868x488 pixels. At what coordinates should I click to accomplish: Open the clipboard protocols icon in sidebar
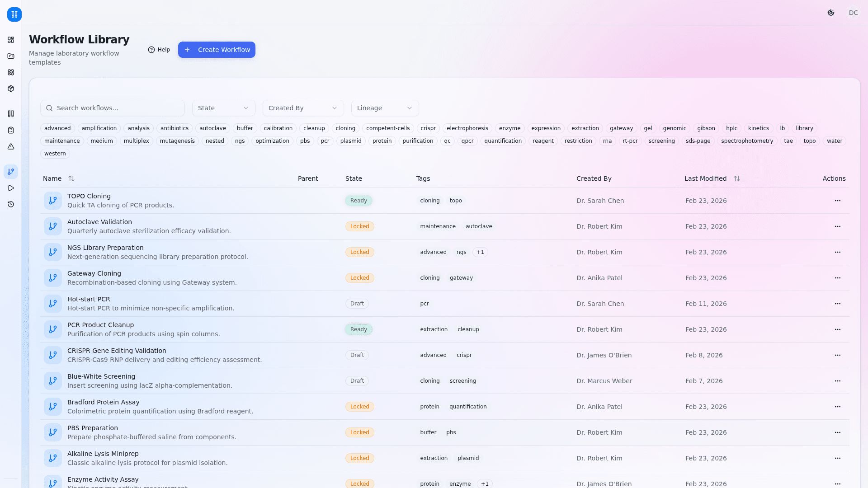(11, 130)
